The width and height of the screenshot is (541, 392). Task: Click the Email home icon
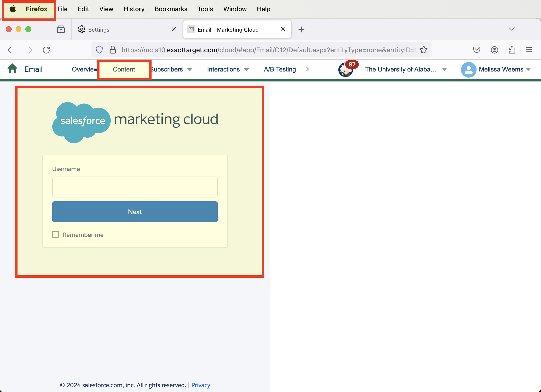12,69
